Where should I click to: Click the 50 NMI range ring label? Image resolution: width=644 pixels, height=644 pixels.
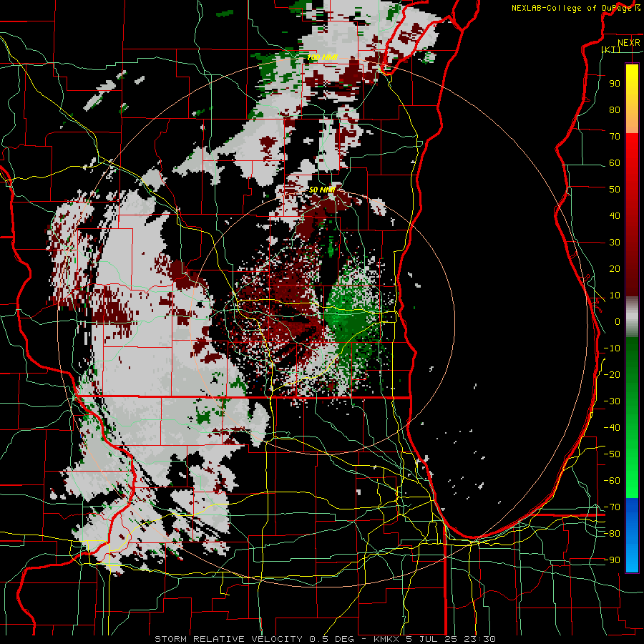323,190
